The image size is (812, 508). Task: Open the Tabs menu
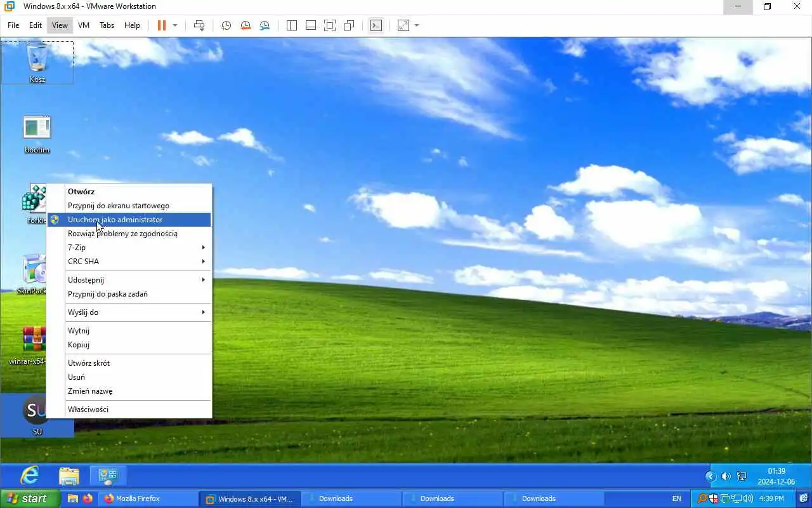tap(107, 25)
